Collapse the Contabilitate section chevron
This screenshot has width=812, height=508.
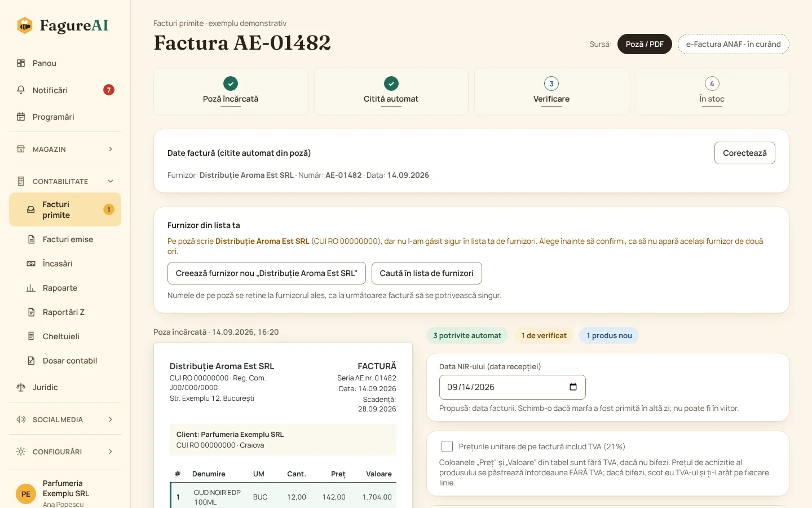click(x=111, y=181)
